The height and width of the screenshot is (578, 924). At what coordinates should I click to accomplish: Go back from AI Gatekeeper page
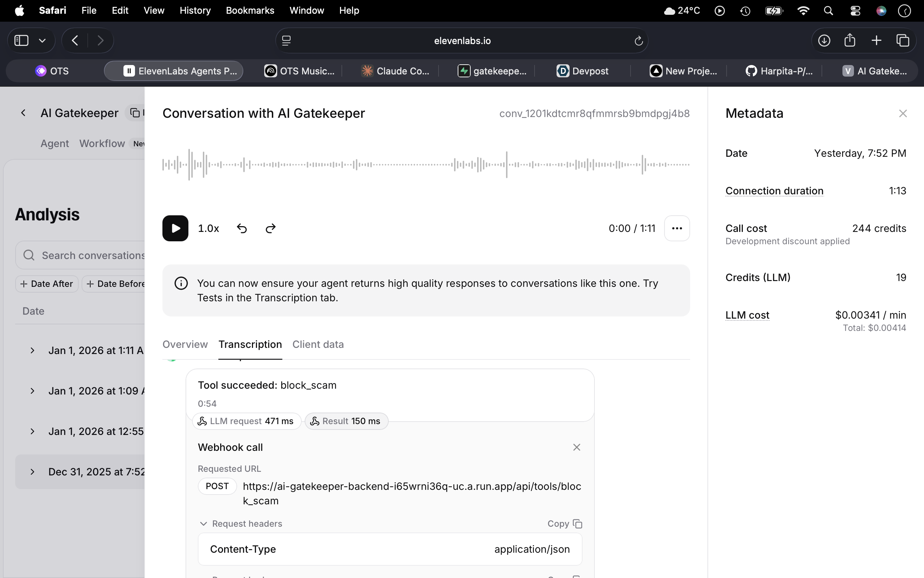pos(23,113)
